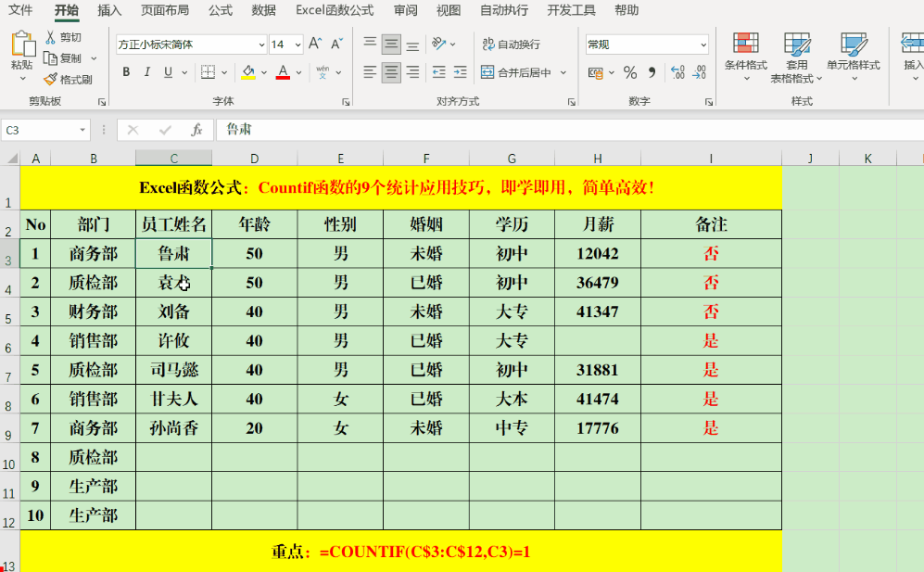The width and height of the screenshot is (924, 572).
Task: Open number format 常规 dropdown
Action: tap(703, 44)
